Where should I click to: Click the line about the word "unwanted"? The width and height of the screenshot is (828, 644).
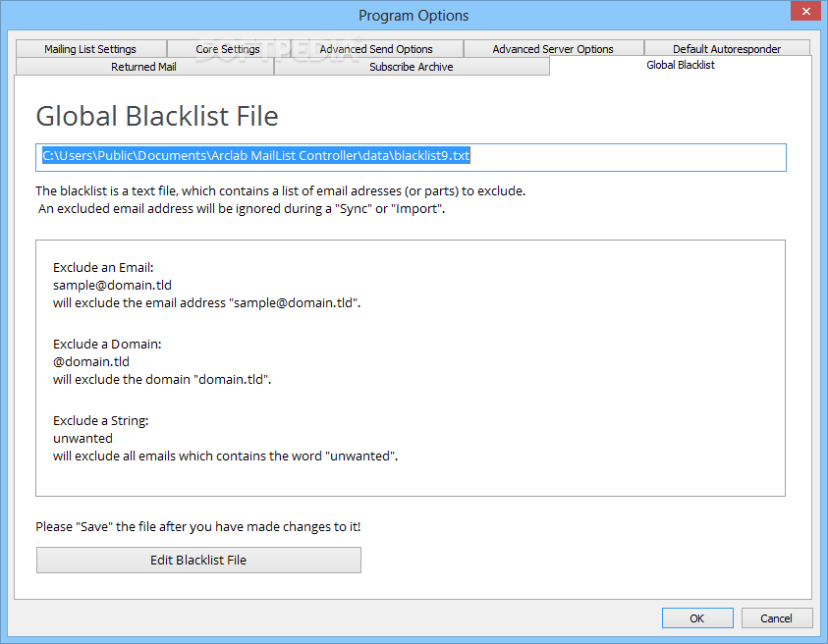tap(226, 456)
